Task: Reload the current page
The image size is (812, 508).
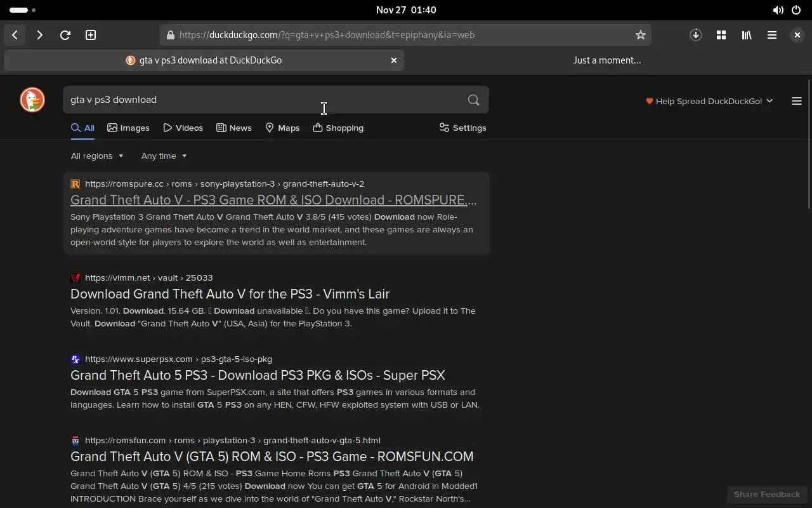Action: 65,35
